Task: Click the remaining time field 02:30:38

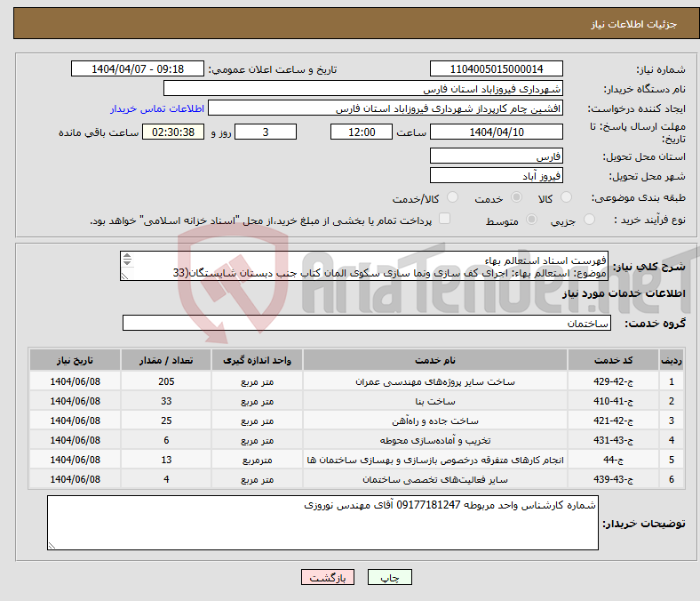Action: pos(173,132)
